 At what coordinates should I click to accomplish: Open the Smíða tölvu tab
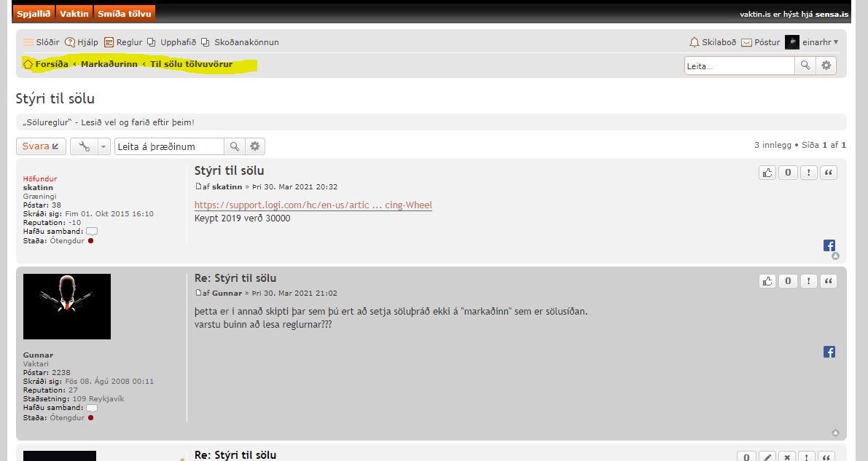(124, 14)
